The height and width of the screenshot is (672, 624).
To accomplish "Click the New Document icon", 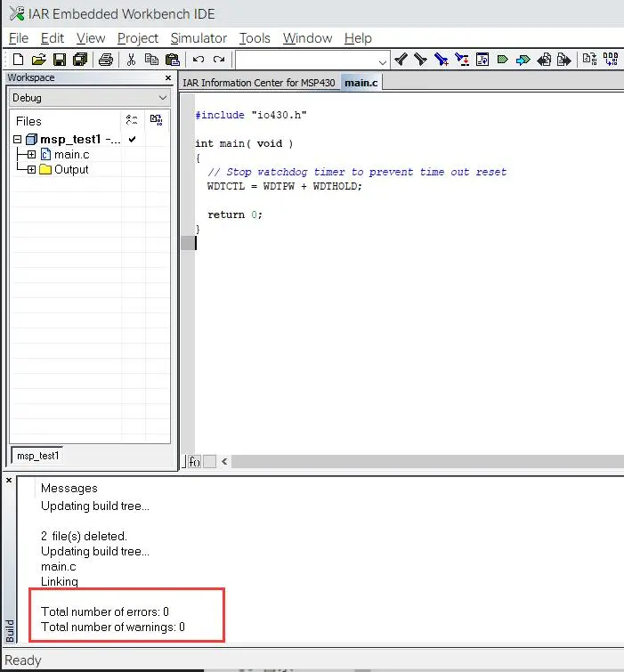I will [x=18, y=60].
